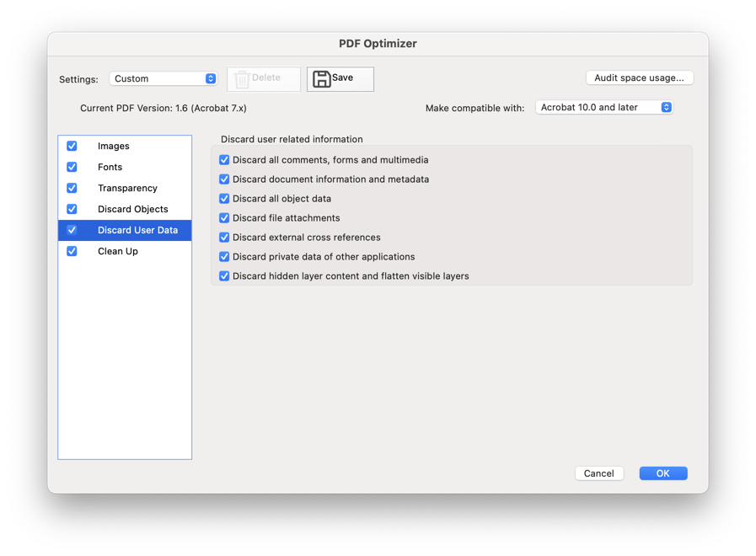Click the floppy disk Save icon

click(x=322, y=79)
